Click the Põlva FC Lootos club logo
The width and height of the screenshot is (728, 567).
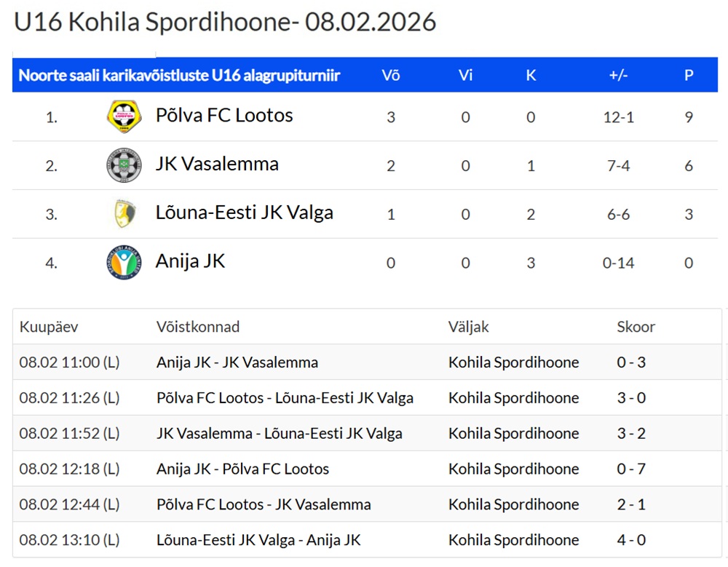point(124,116)
